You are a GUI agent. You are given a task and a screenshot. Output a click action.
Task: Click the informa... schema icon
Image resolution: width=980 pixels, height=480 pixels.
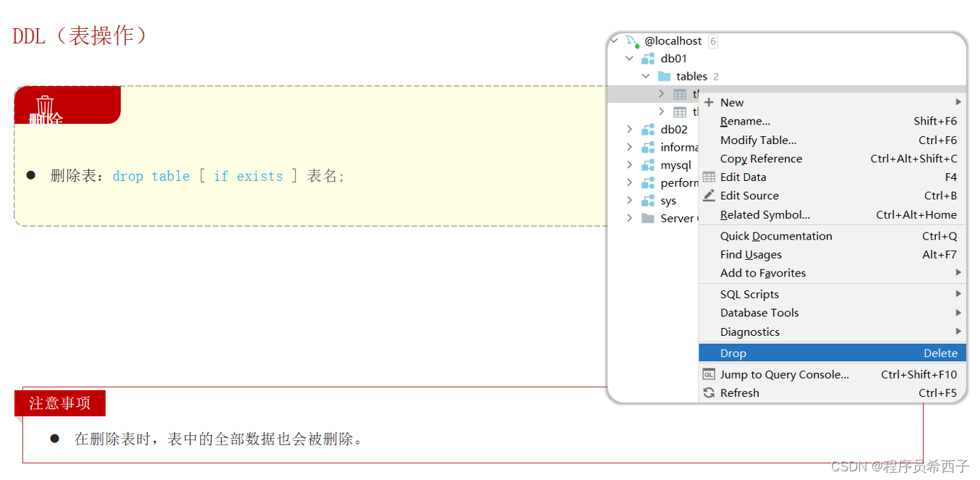click(648, 147)
